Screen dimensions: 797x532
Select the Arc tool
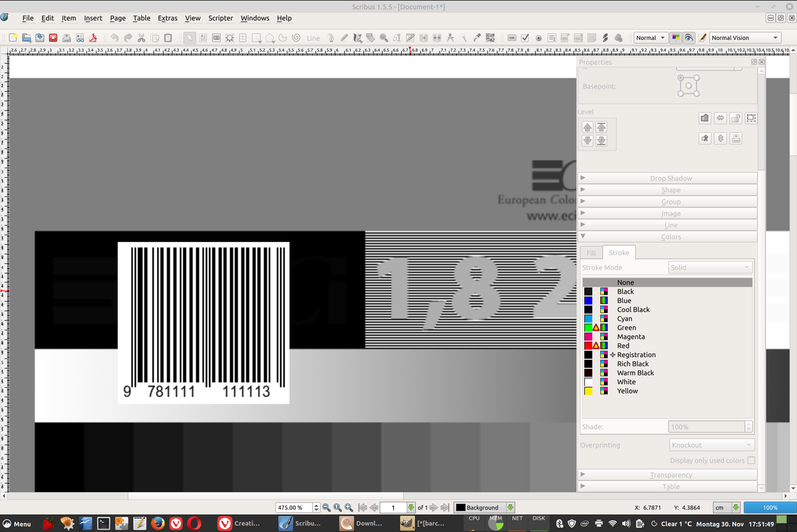283,38
